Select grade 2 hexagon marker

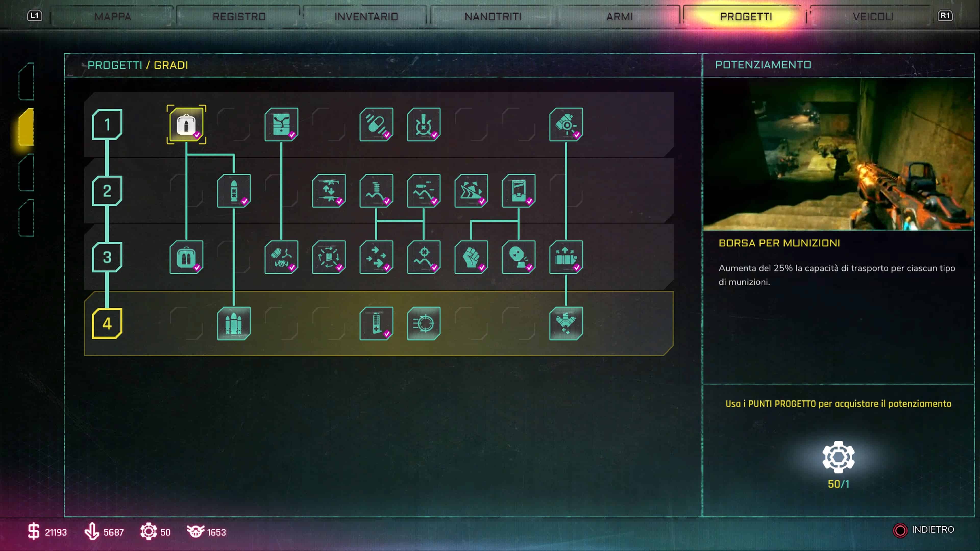107,191
